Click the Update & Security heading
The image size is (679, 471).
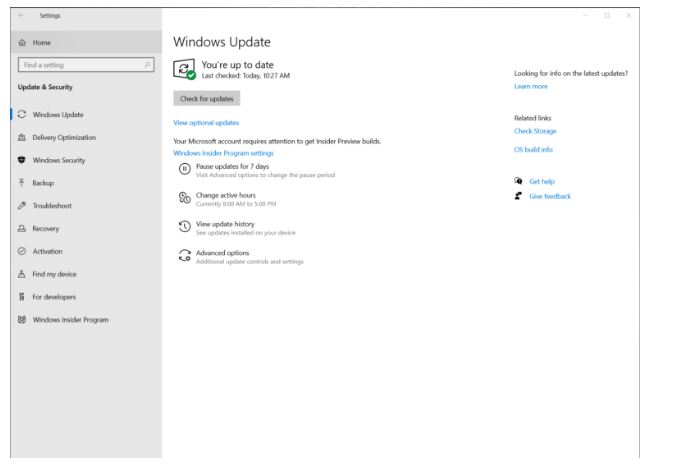[45, 87]
